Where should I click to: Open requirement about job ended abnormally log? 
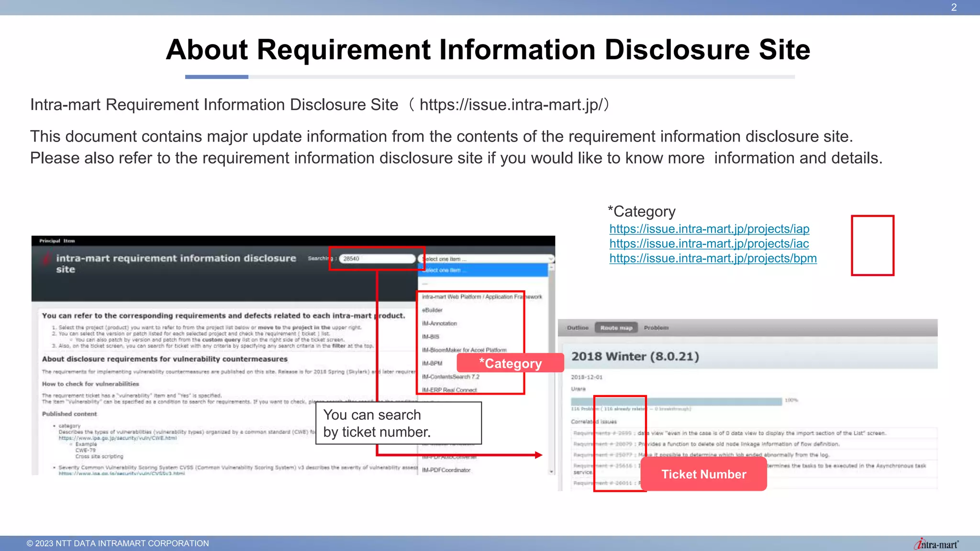pyautogui.click(x=701, y=455)
